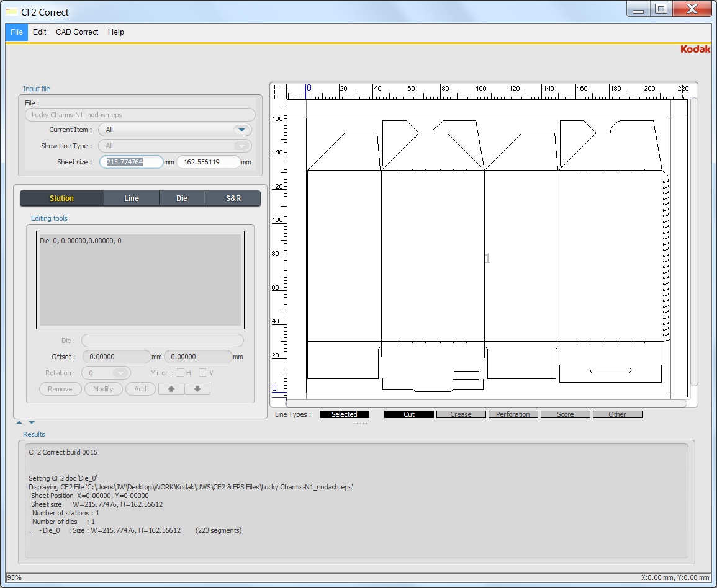Toggle the Mirror H checkbox
The height and width of the screenshot is (588, 717).
179,373
